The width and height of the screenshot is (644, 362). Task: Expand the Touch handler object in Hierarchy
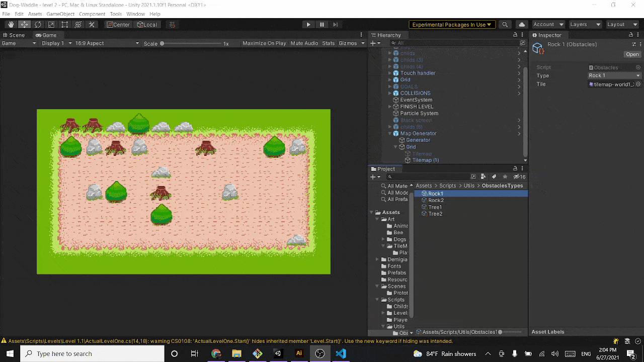point(390,73)
